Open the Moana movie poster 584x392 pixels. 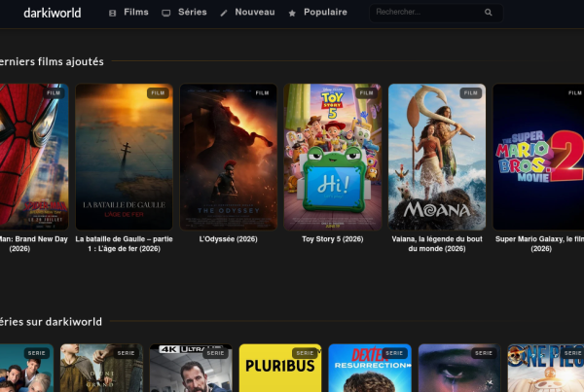click(437, 157)
